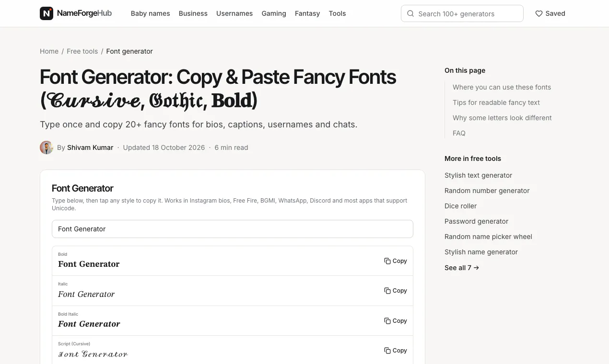Open the Password generator link

(x=476, y=221)
